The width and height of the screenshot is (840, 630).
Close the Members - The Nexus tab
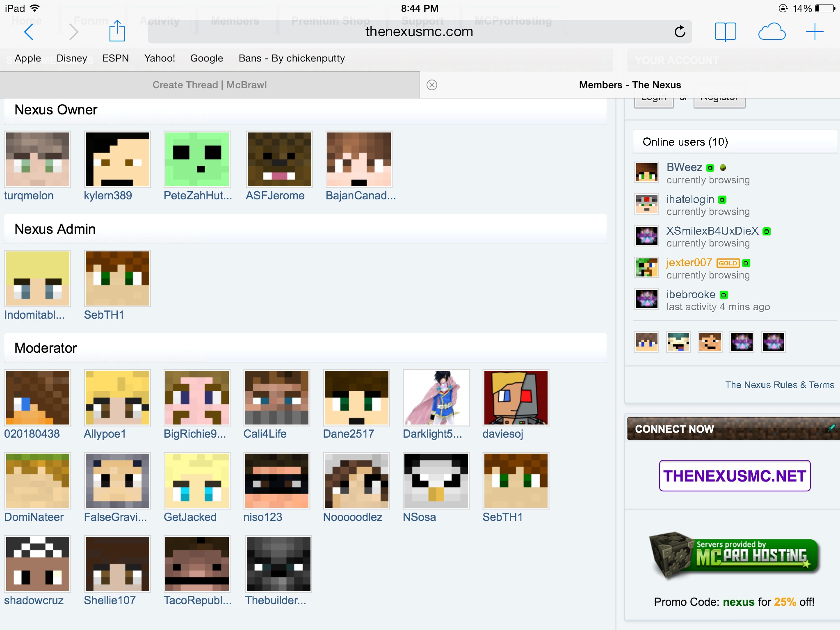pyautogui.click(x=431, y=85)
